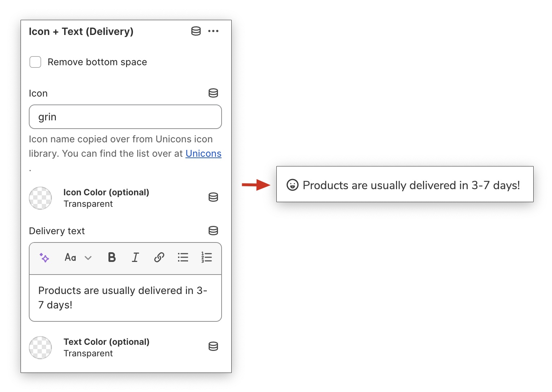
Task: Open the Icon Color transparent swatch
Action: [x=40, y=198]
